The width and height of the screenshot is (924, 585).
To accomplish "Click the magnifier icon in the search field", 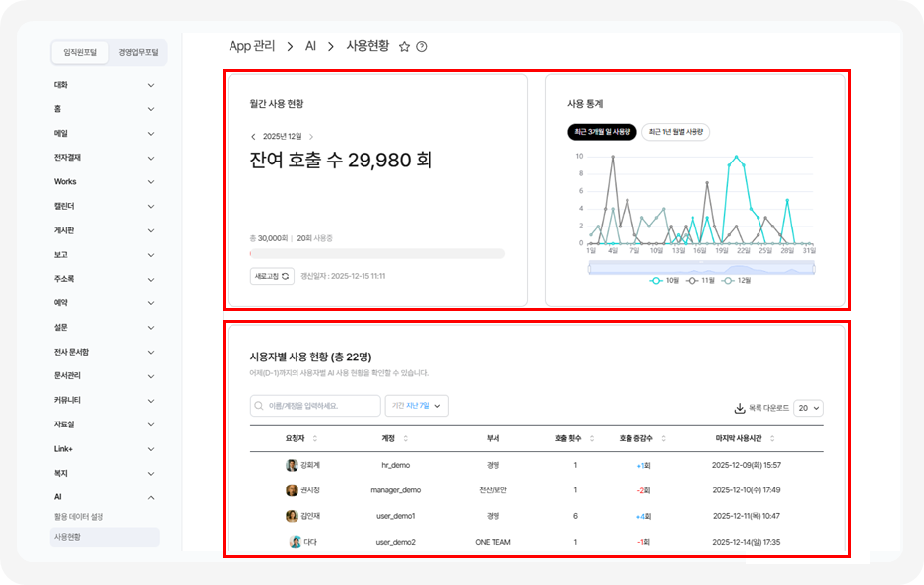I will 260,405.
